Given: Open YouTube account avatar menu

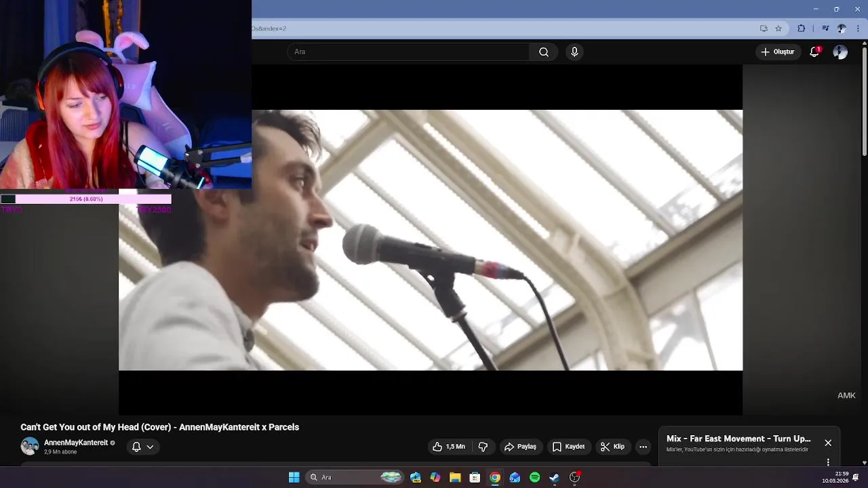Looking at the screenshot, I should pos(840,52).
